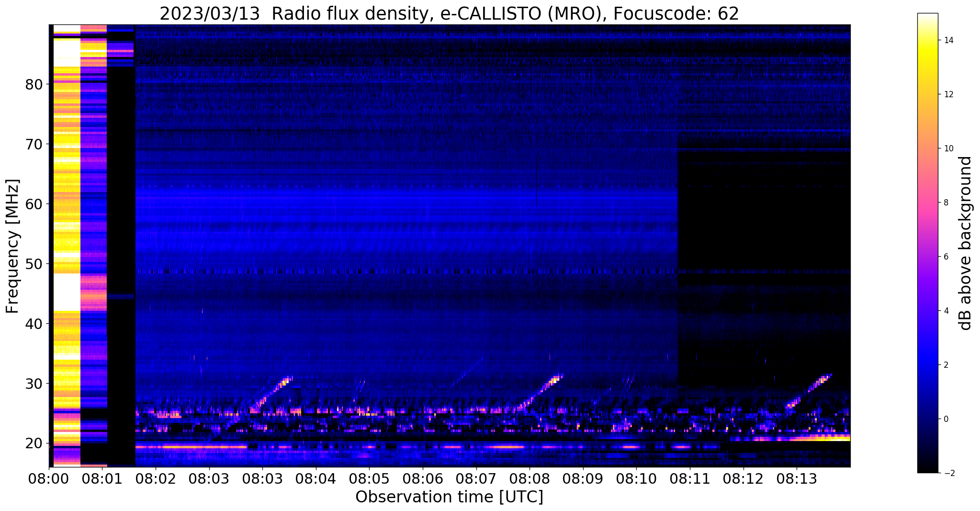Screen dimensions: 980x511
Task: Click the 'Observation time [UTC]' x-axis label
Action: click(449, 497)
